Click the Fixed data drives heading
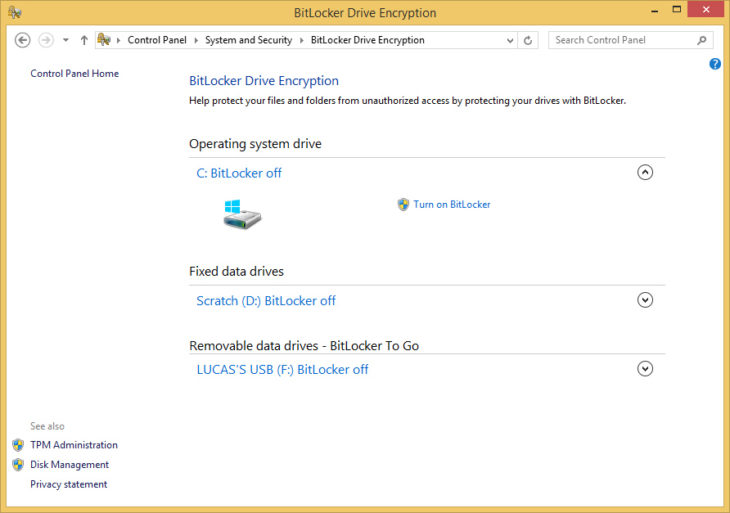 click(x=237, y=271)
